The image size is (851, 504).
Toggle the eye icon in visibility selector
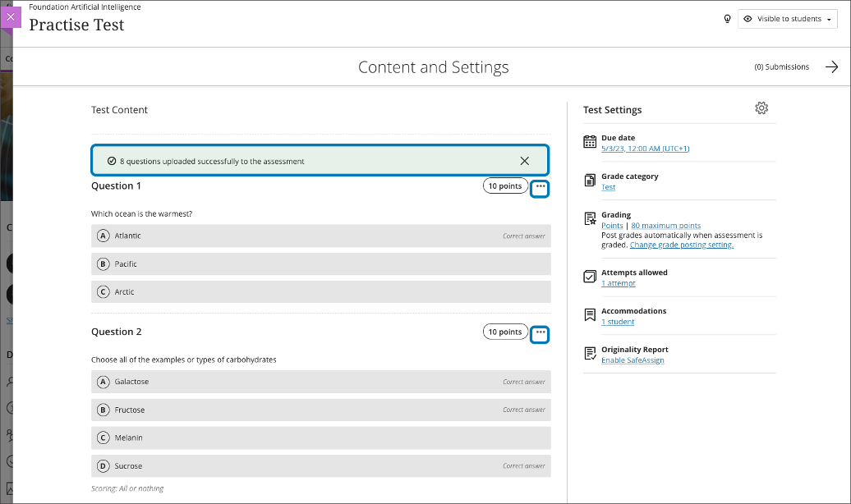(x=747, y=18)
